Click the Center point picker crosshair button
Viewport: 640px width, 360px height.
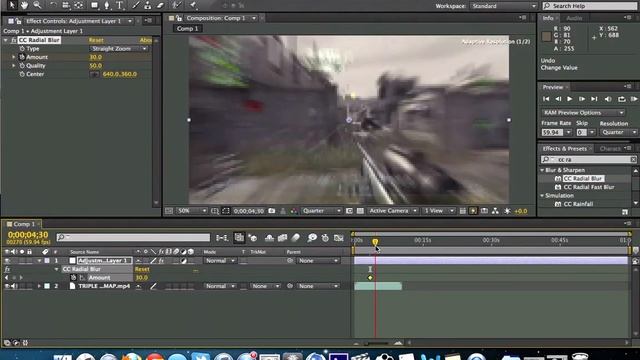pos(94,74)
